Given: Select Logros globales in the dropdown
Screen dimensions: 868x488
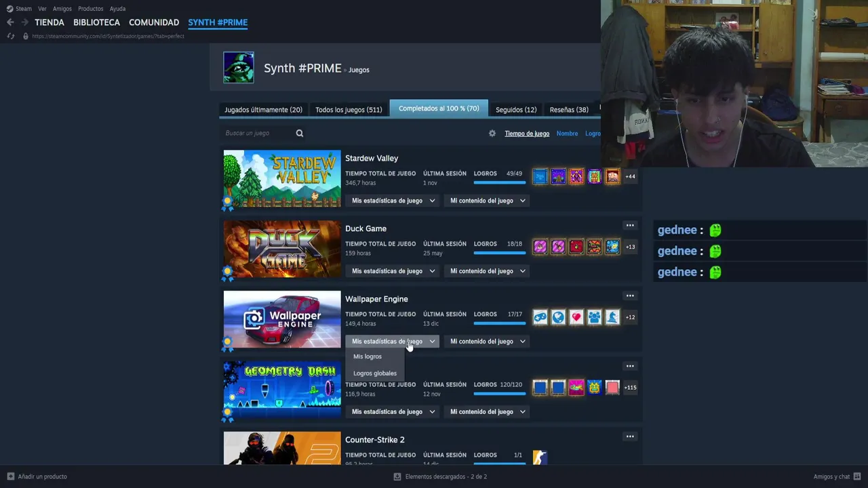Looking at the screenshot, I should click(375, 373).
